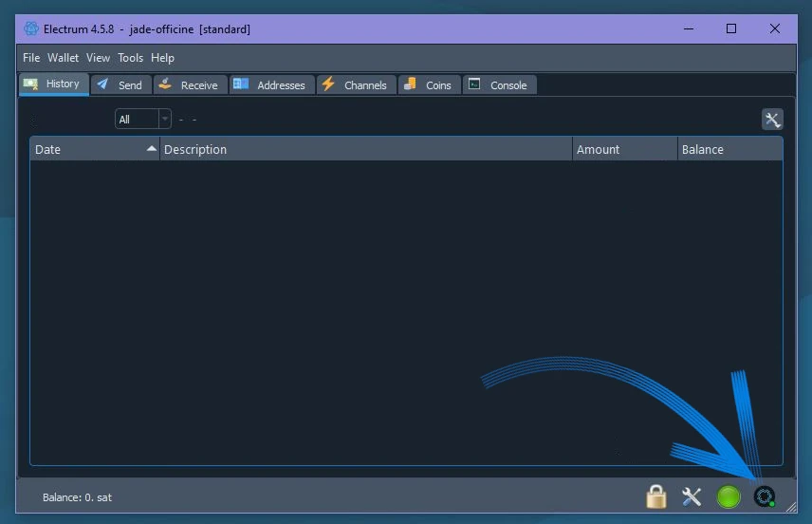Open the Tools menu

click(x=130, y=58)
